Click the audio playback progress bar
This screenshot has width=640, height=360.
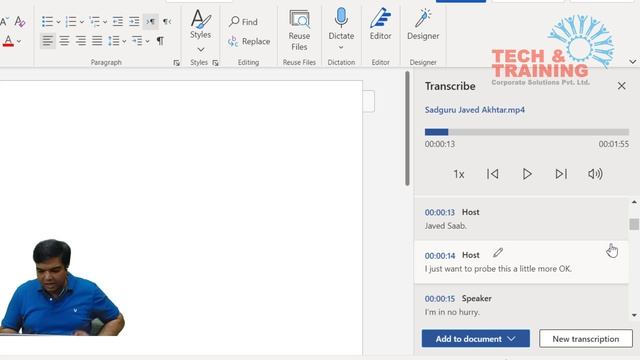click(x=527, y=132)
